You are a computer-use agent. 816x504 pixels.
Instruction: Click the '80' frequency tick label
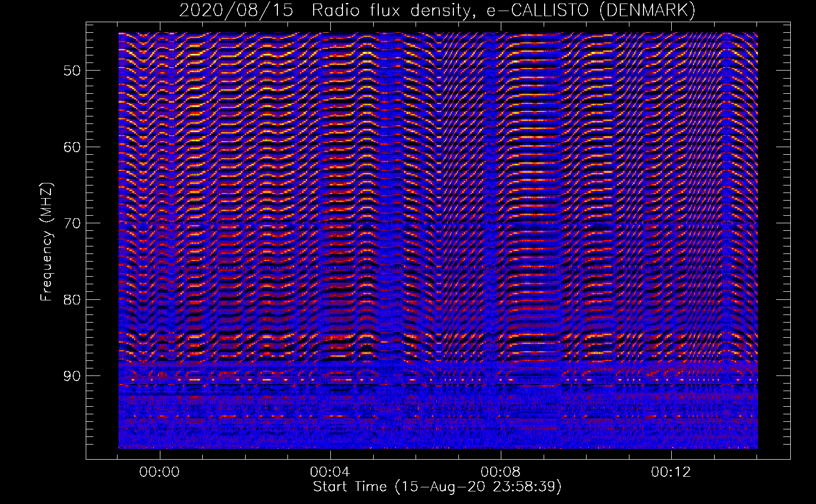(x=72, y=299)
